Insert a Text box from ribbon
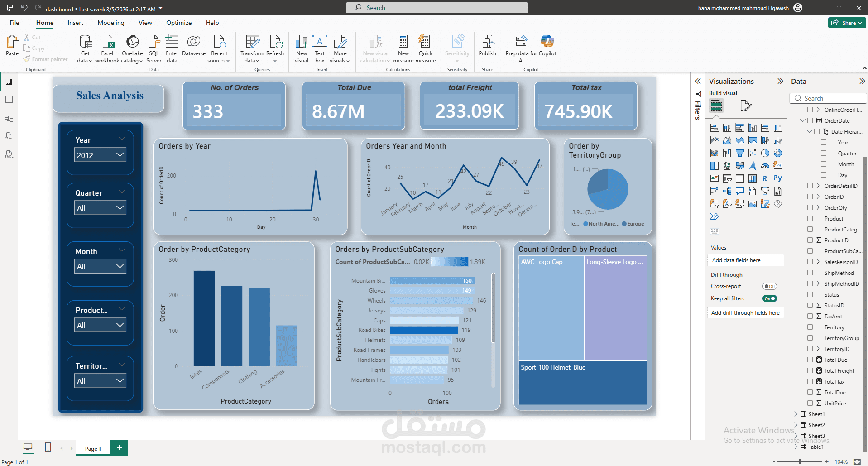868x466 pixels. 320,49
